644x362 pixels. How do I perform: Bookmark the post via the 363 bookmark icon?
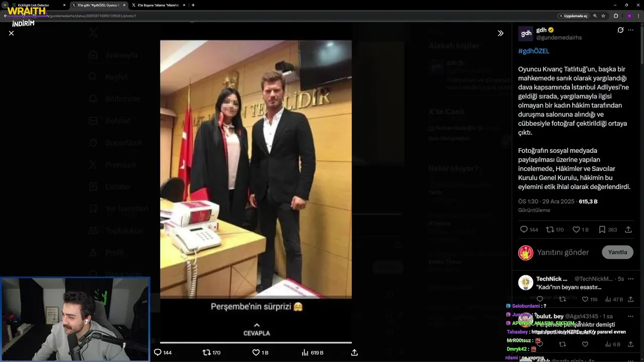(602, 229)
